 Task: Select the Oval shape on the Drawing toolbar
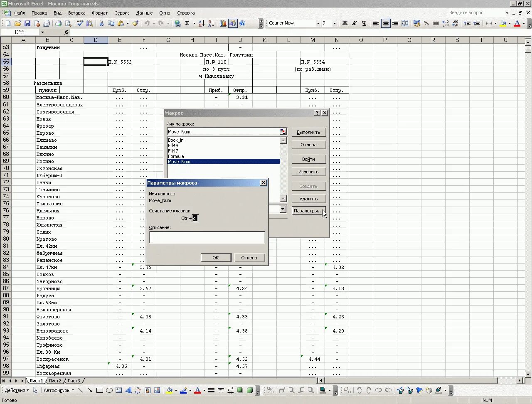(x=109, y=390)
